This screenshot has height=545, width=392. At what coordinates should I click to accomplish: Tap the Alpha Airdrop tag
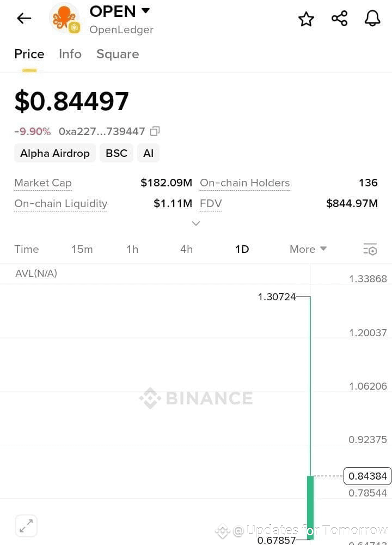[55, 153]
